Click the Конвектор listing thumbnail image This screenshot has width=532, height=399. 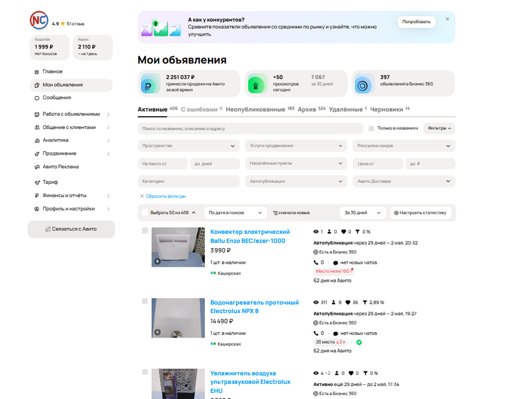(178, 247)
